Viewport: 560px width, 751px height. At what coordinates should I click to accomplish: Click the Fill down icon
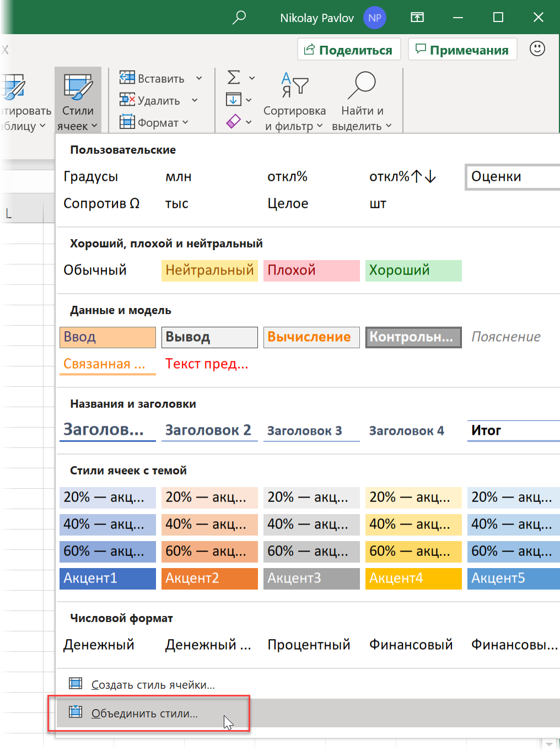pos(234,100)
